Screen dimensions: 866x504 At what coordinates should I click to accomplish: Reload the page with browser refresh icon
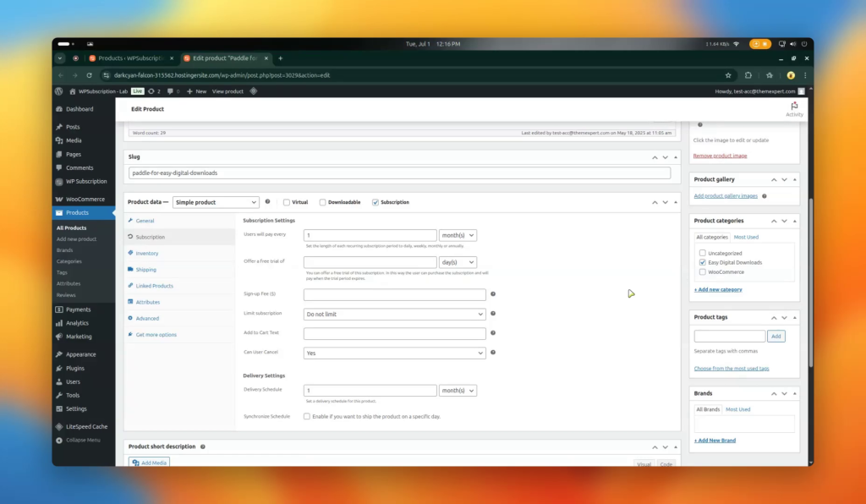(89, 75)
